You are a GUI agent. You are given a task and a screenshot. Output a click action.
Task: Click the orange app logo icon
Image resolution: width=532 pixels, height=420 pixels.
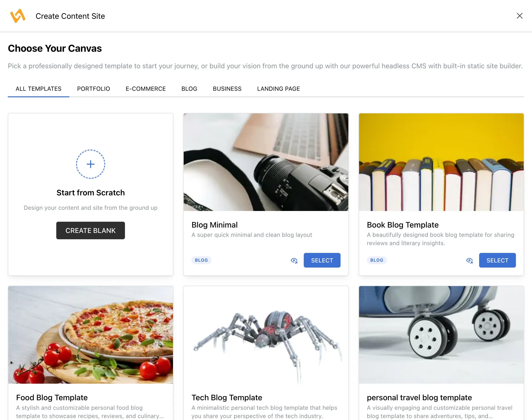click(x=18, y=16)
